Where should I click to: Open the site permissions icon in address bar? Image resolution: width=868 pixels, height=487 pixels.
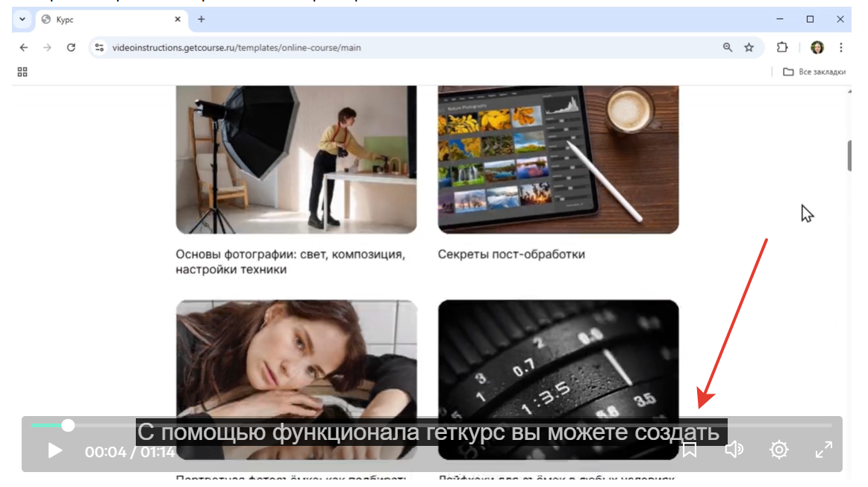pos(100,47)
